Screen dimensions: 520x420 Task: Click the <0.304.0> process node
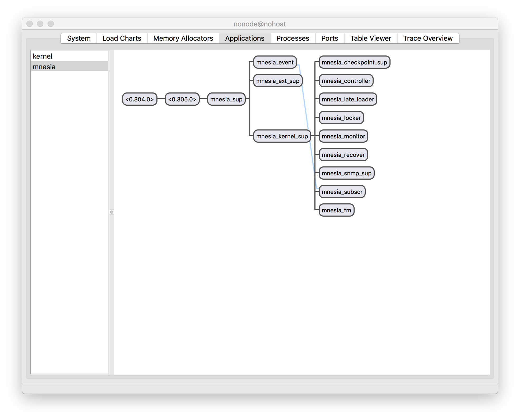(x=140, y=99)
